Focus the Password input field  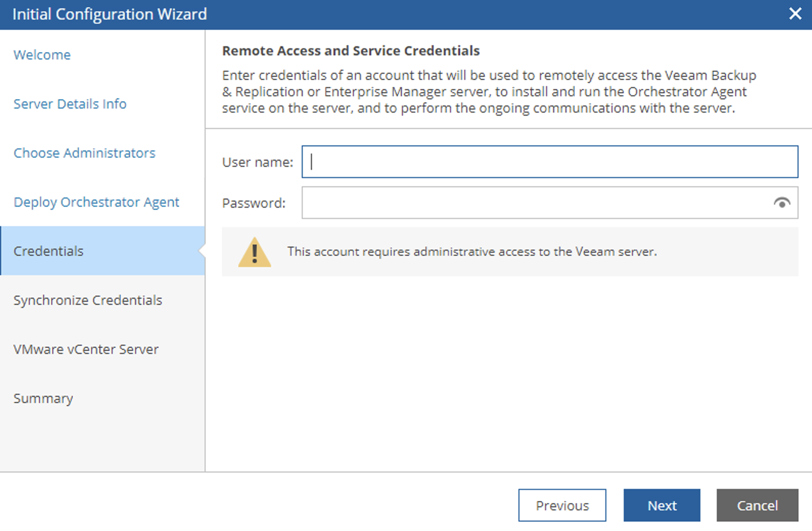coord(550,203)
